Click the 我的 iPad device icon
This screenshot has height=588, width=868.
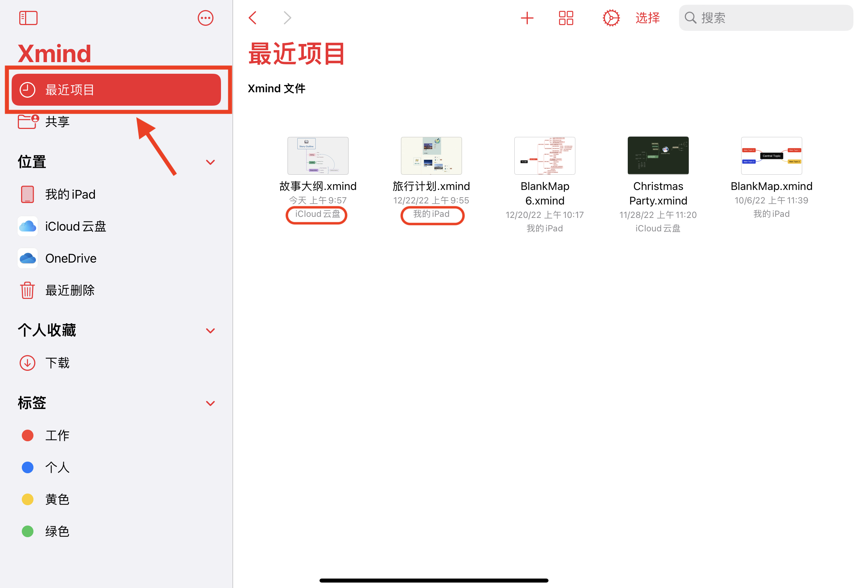(27, 194)
